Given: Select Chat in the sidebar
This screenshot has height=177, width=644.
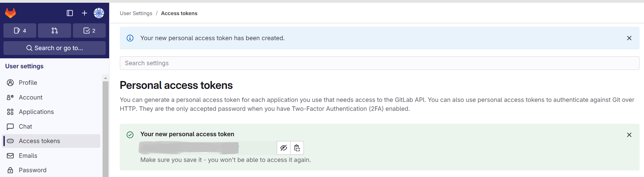Looking at the screenshot, I should pos(26,127).
